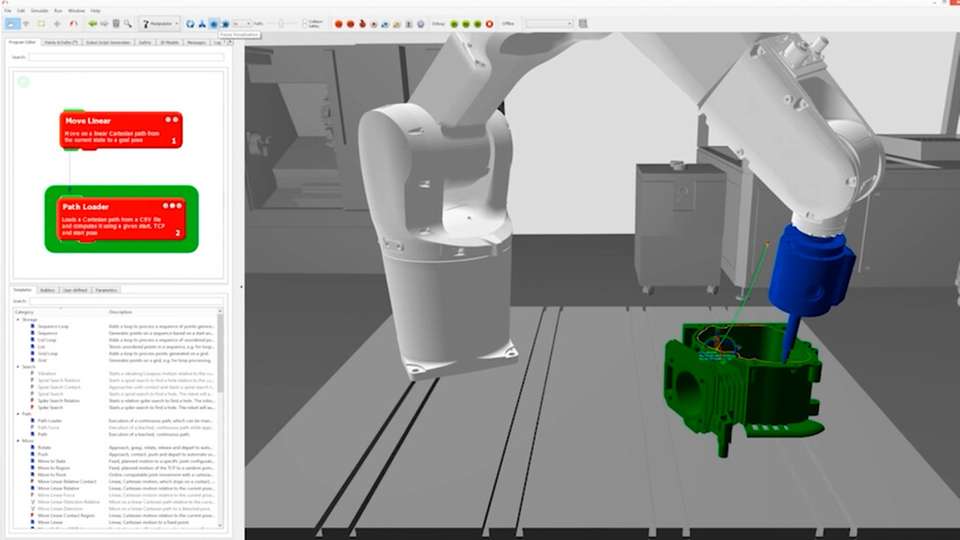Screen dimensions: 960x540
Task: Select Spike Search Relative template
Action: tap(59, 400)
